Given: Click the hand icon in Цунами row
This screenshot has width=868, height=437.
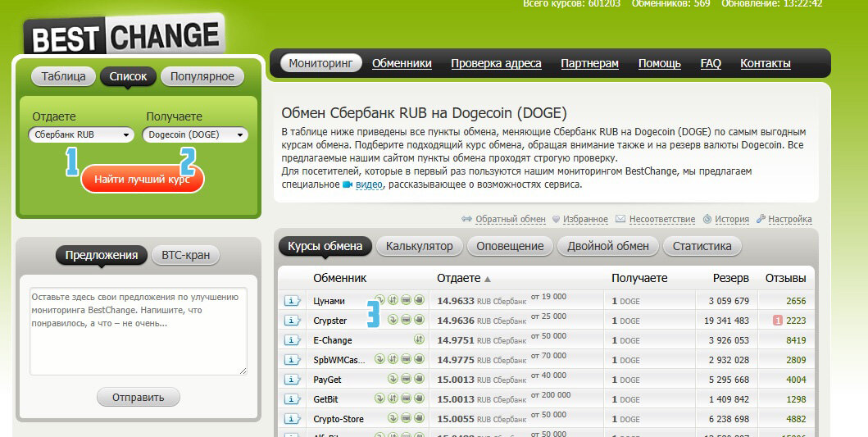Looking at the screenshot, I should coord(419,299).
